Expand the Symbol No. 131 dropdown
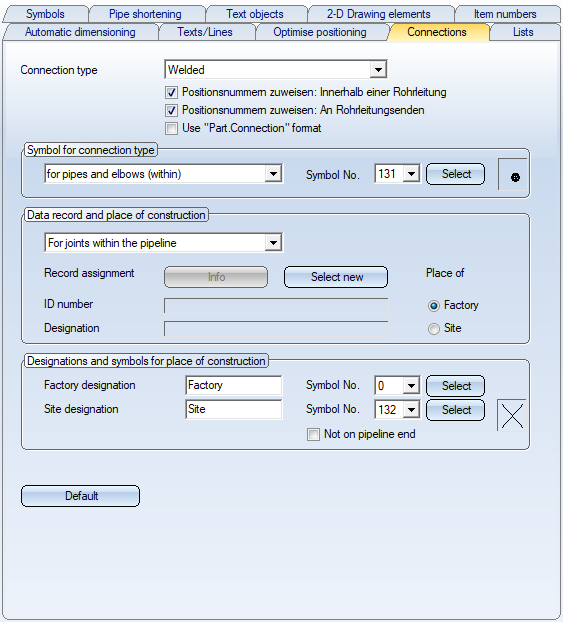563x622 pixels. [411, 174]
